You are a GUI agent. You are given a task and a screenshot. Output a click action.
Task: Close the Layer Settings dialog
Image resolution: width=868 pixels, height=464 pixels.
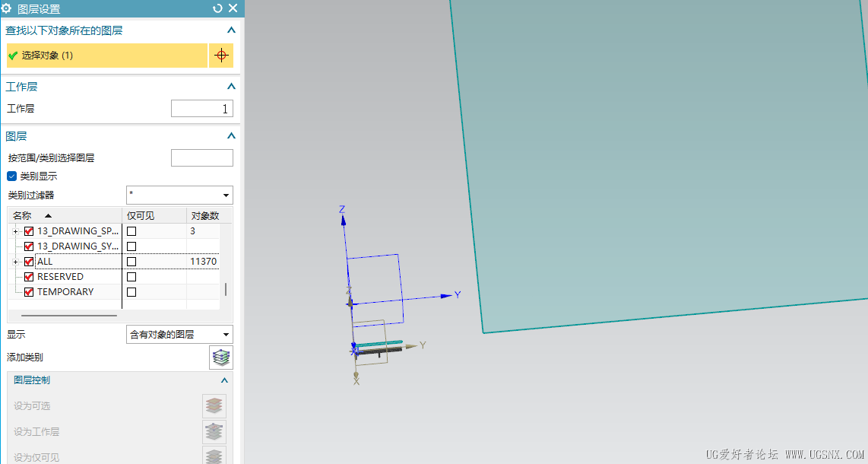tap(233, 8)
